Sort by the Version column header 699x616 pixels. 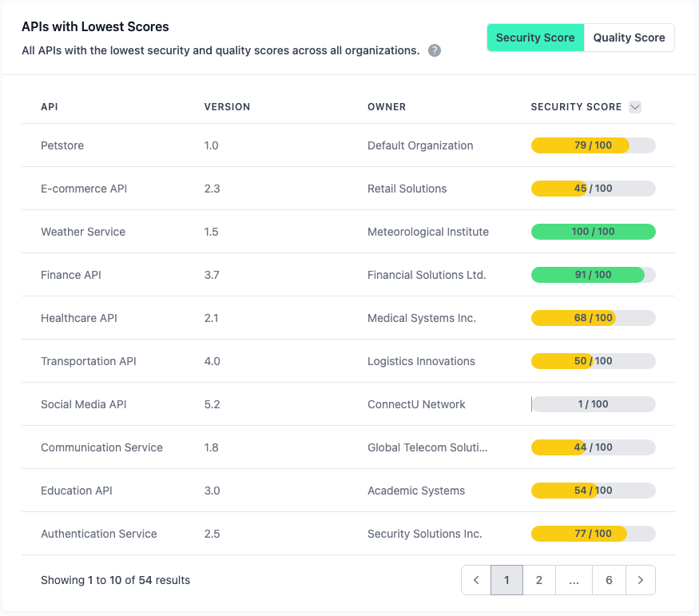(x=228, y=106)
